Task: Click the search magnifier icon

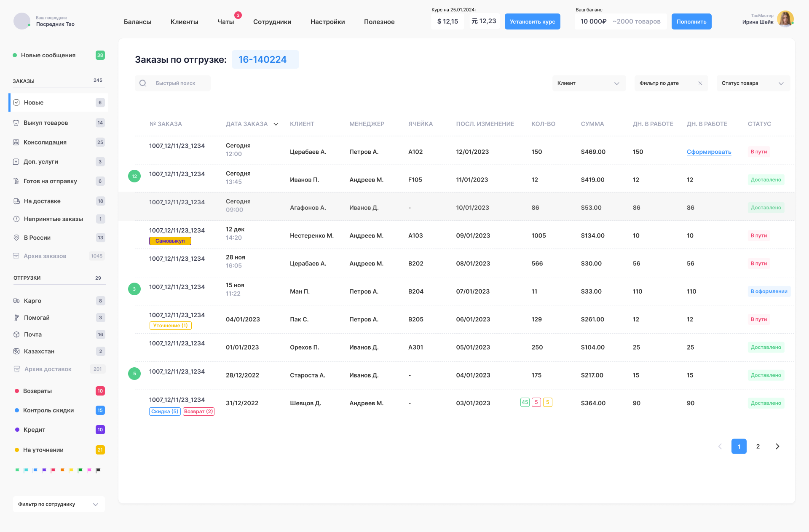Action: pyautogui.click(x=143, y=83)
